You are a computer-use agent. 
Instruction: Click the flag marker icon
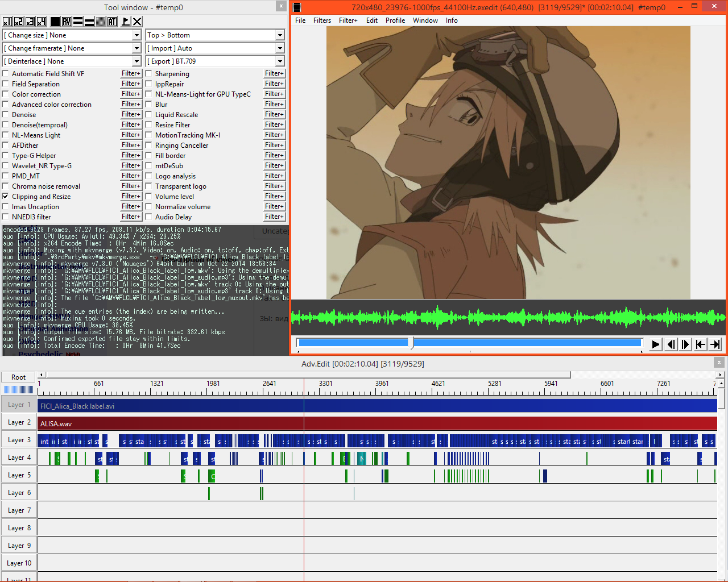[x=125, y=22]
